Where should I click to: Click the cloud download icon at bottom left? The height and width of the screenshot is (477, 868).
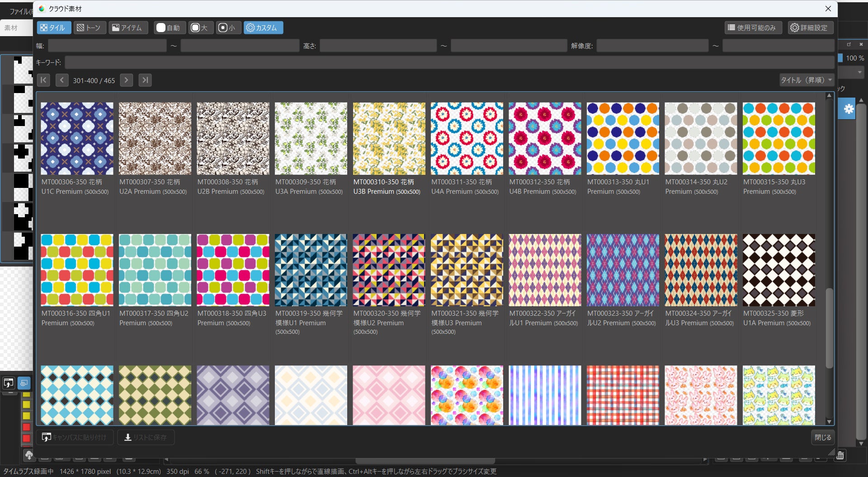coord(29,455)
